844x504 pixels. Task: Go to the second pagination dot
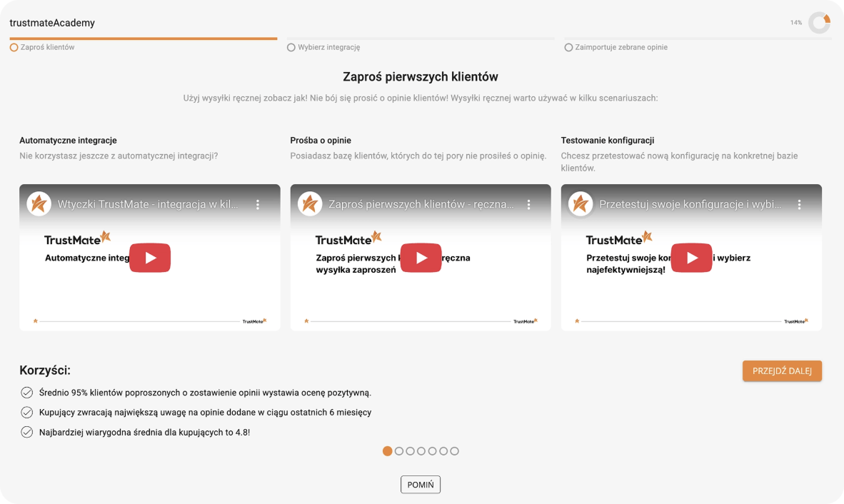[x=399, y=451]
